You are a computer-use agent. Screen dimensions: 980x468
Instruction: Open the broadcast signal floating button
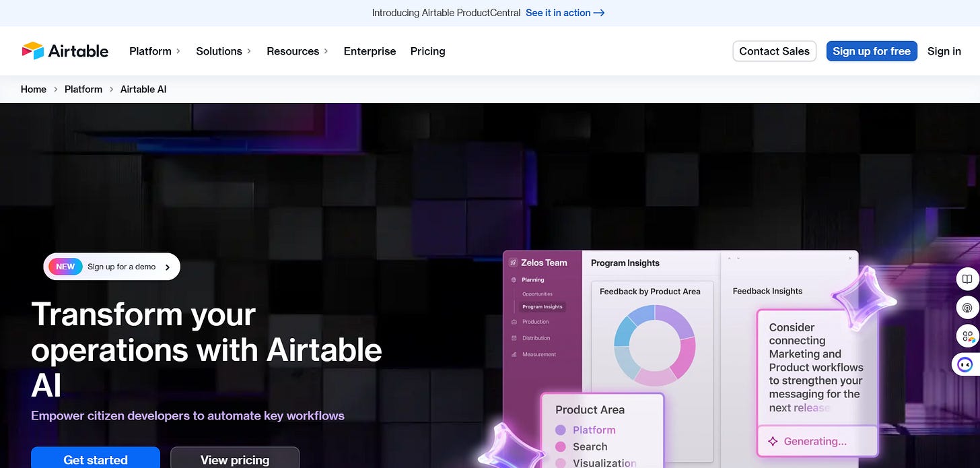pyautogui.click(x=967, y=308)
